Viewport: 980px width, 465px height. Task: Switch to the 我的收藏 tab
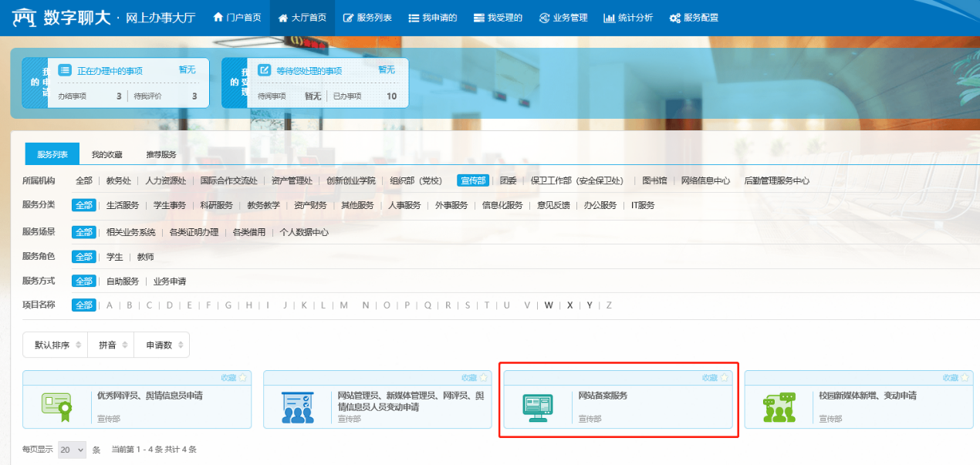click(106, 154)
